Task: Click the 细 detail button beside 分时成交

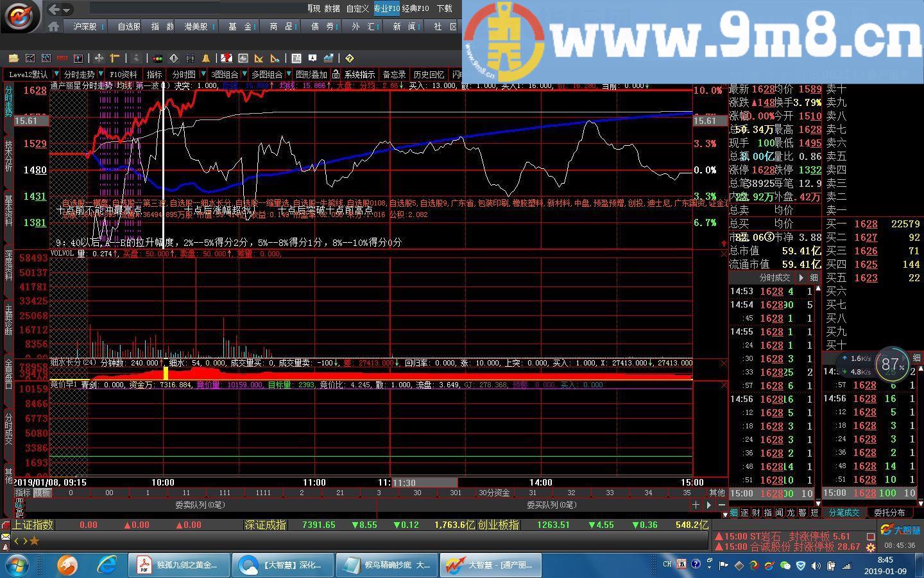Action: (814, 277)
